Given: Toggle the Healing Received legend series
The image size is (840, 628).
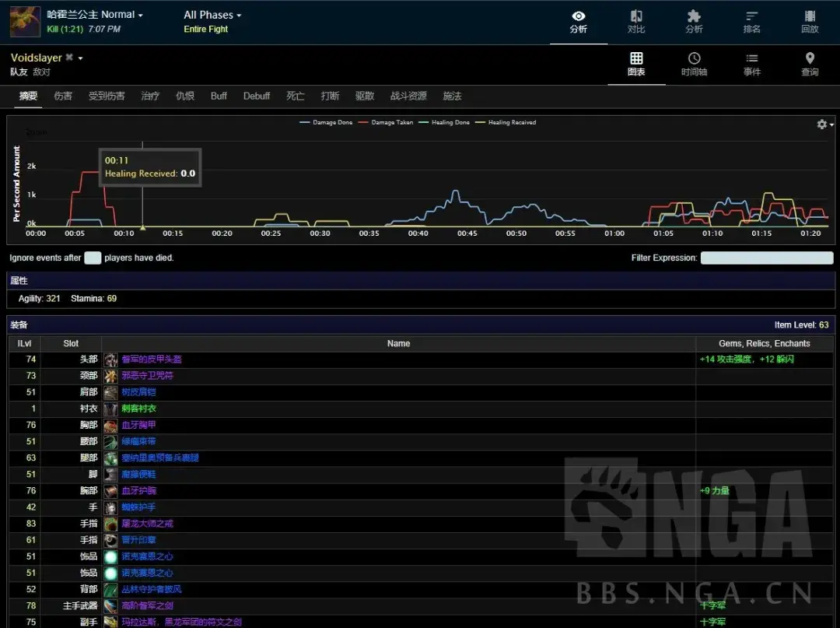Looking at the screenshot, I should [x=506, y=122].
